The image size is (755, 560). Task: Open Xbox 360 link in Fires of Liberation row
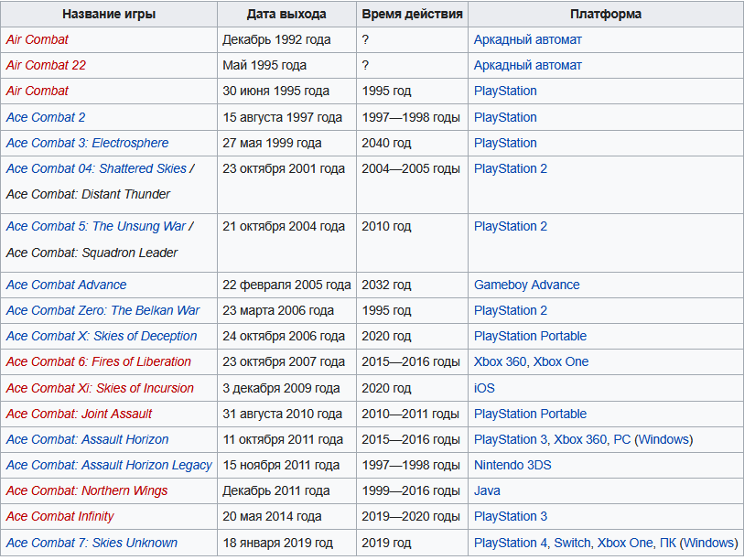tap(500, 361)
